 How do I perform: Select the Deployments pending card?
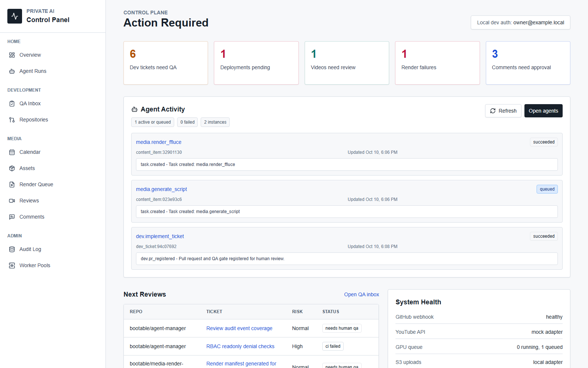(x=256, y=63)
